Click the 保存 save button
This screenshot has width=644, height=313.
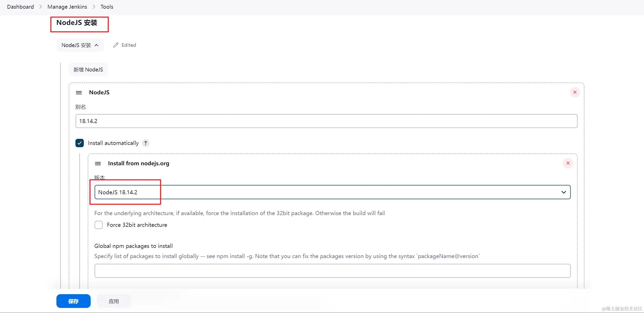pyautogui.click(x=73, y=301)
